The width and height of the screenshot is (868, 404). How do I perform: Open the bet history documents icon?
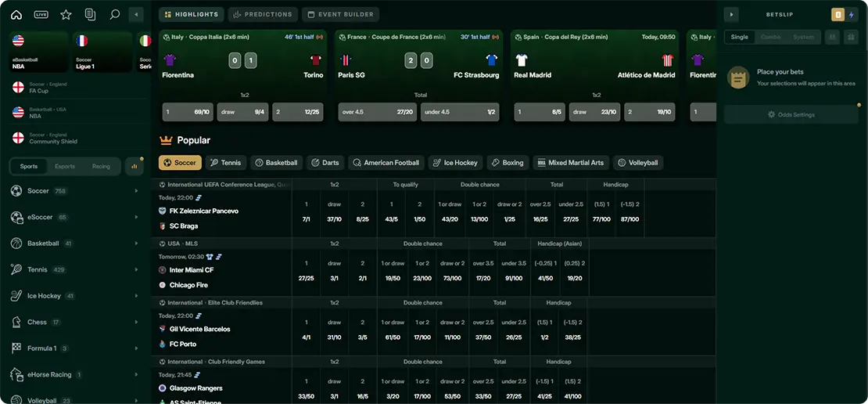90,14
